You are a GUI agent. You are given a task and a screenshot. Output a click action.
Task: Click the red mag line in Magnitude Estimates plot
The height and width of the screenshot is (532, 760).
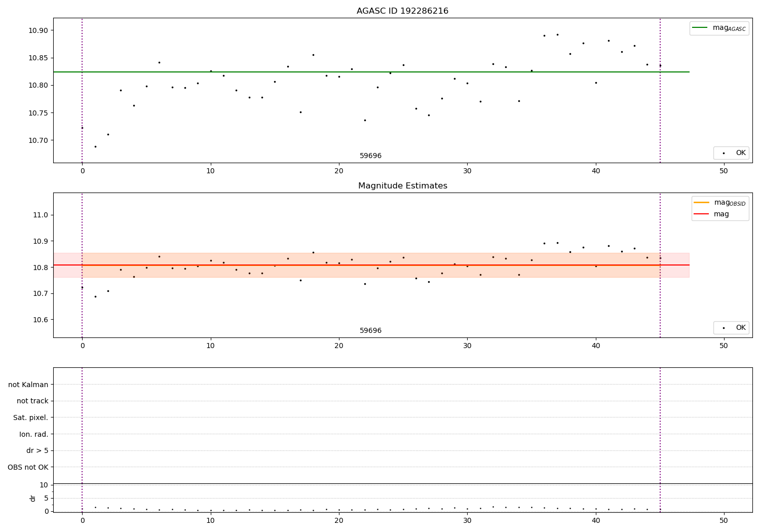(x=371, y=265)
